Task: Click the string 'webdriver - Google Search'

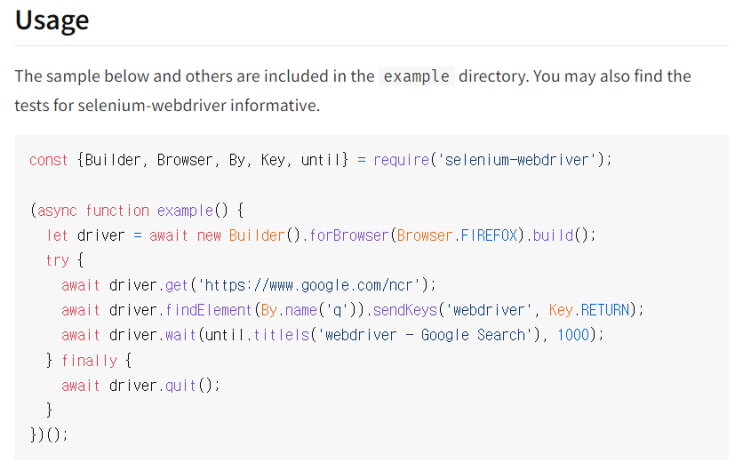Action: [x=425, y=335]
